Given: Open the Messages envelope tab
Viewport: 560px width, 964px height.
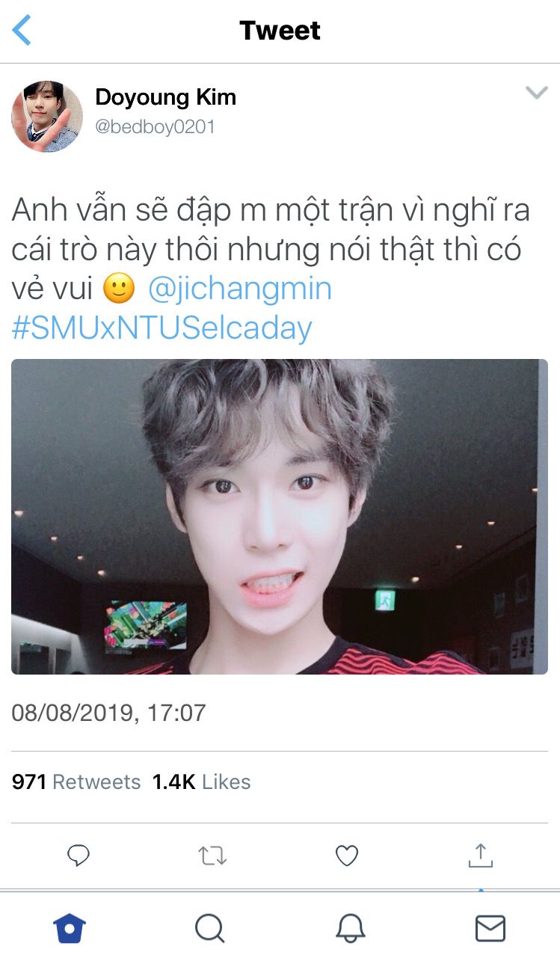Looking at the screenshot, I should 490,928.
